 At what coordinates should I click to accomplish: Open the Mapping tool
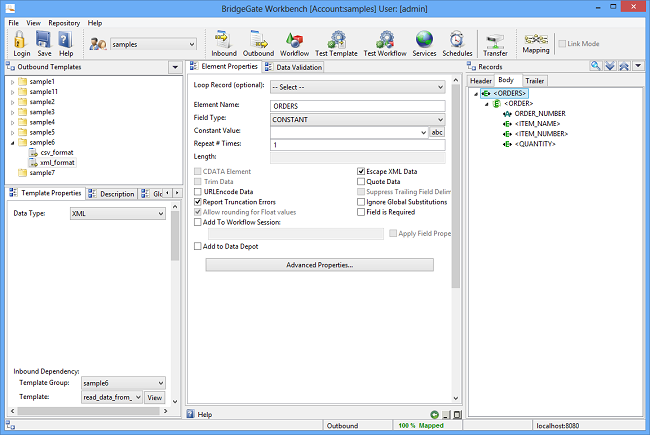[x=536, y=39]
